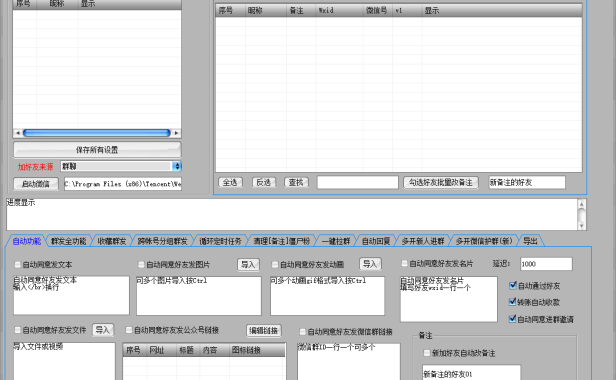This screenshot has height=380, width=616.
Task: Click the 标题 column header
Action: [188, 350]
